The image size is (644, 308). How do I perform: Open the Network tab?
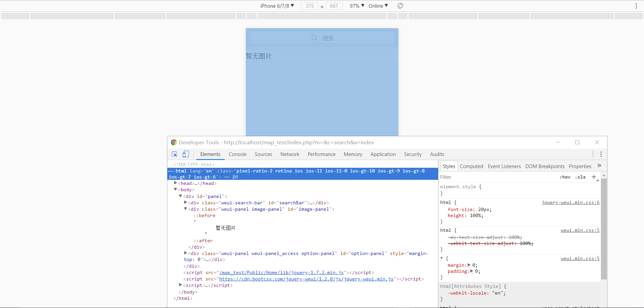pos(290,154)
